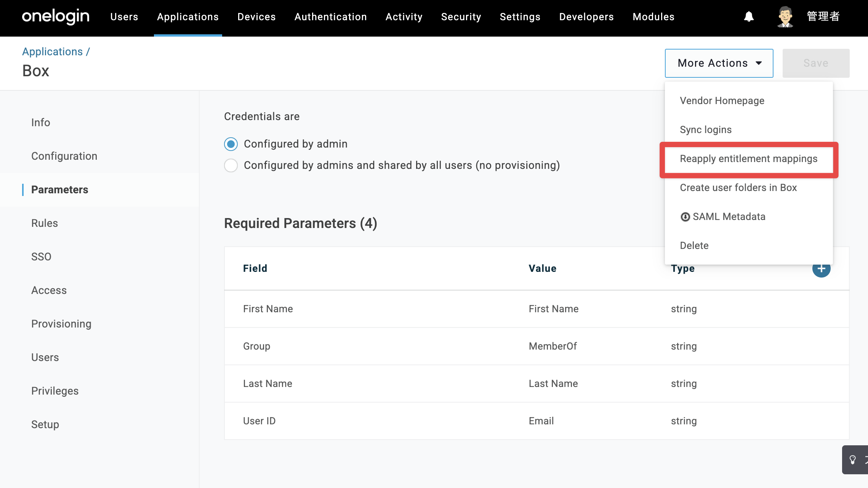Image resolution: width=868 pixels, height=488 pixels.
Task: Expand the More Actions dropdown
Action: tap(719, 63)
